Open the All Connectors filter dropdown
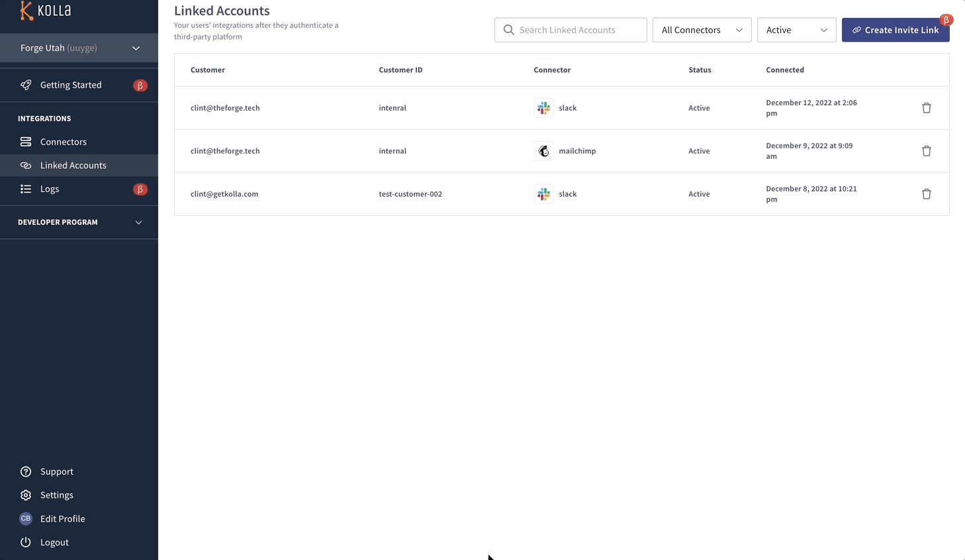Image resolution: width=965 pixels, height=560 pixels. (702, 30)
